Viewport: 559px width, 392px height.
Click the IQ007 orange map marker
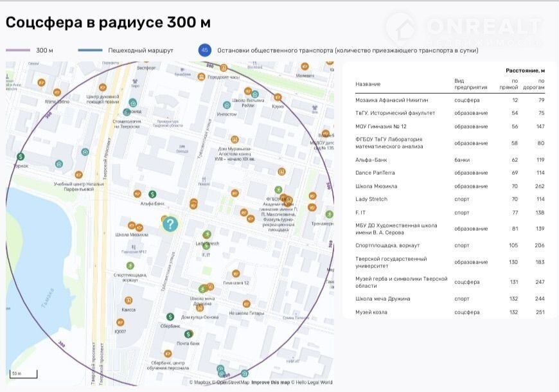click(120, 323)
